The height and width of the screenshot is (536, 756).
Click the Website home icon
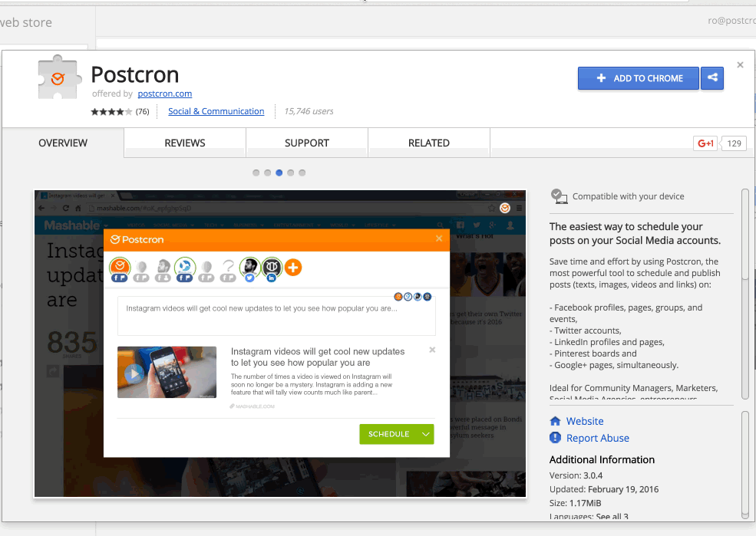(556, 421)
